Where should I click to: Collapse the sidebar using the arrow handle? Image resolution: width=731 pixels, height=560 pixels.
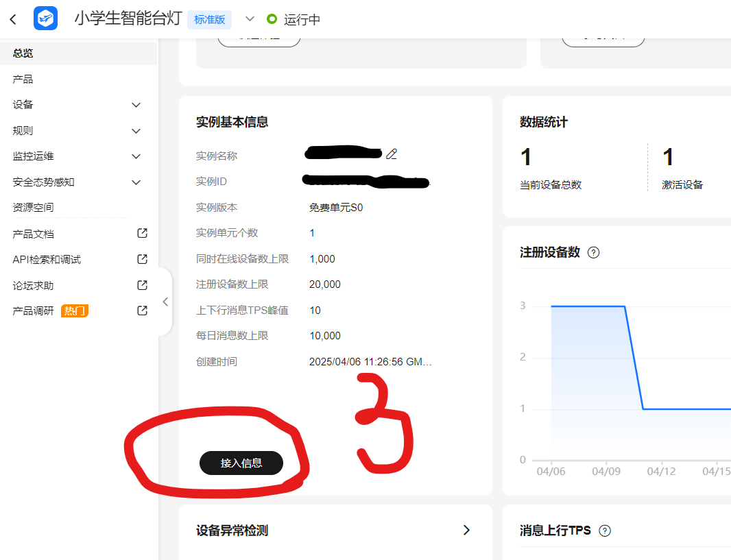[165, 302]
